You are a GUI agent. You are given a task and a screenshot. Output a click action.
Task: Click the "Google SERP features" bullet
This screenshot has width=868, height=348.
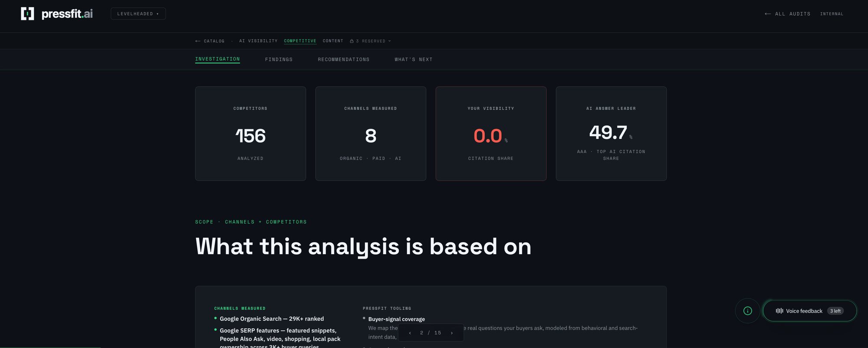(x=280, y=338)
